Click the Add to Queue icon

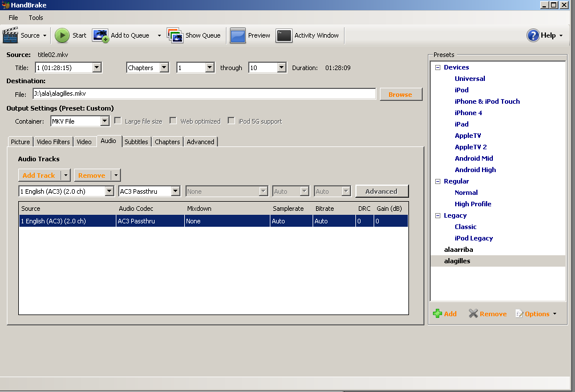100,35
